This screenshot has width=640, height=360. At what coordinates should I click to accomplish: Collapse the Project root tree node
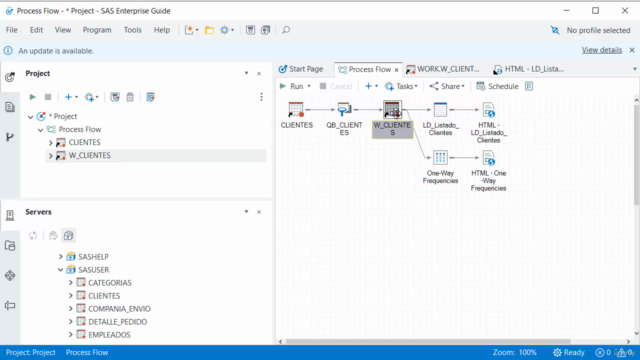click(x=31, y=117)
